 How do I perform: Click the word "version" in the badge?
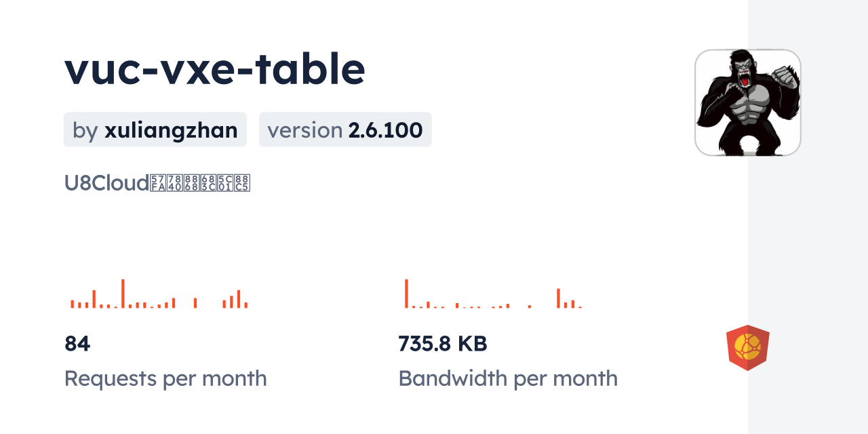pos(304,130)
